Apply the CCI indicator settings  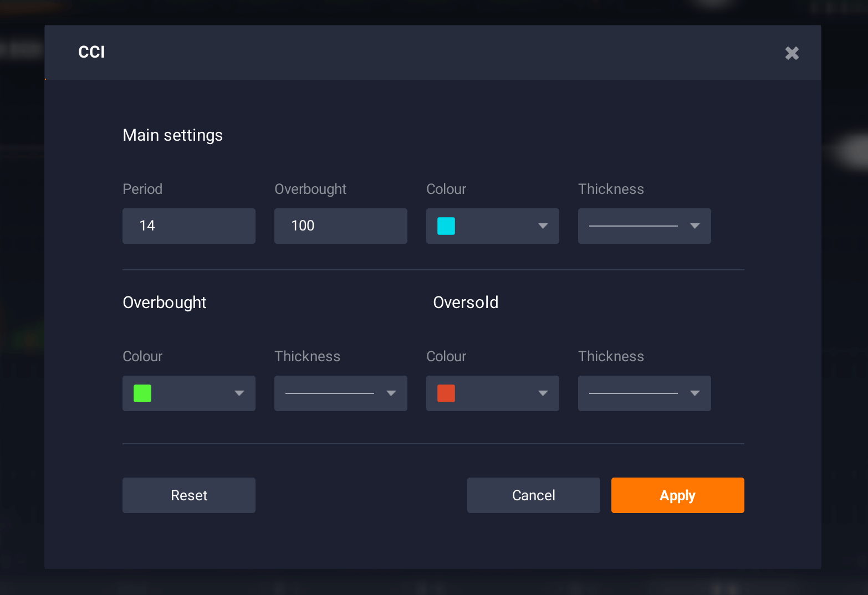coord(677,495)
